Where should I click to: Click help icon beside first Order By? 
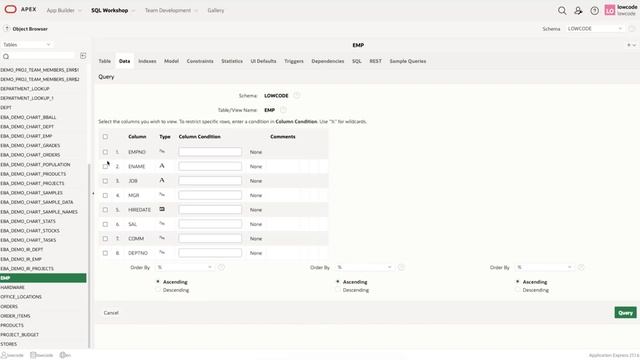[x=221, y=267]
